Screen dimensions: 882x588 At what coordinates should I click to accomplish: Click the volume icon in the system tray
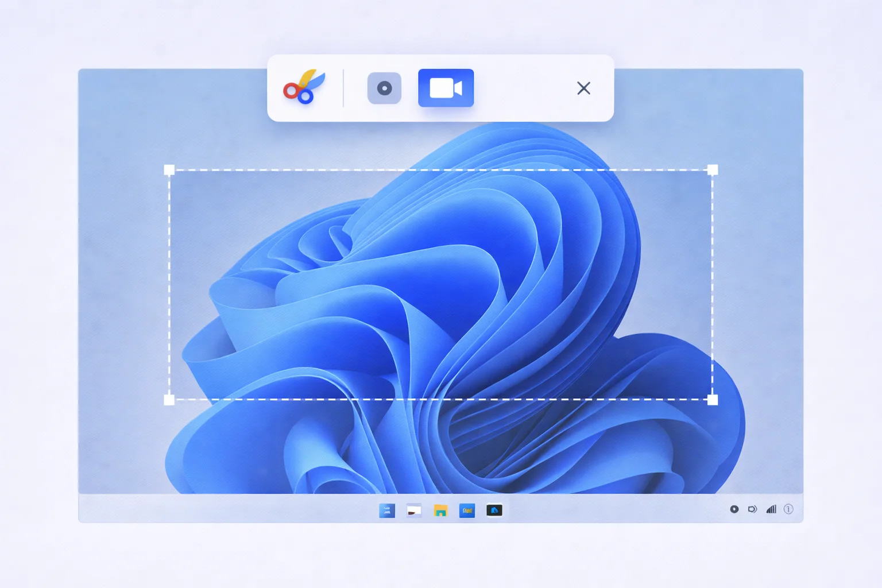coord(753,509)
